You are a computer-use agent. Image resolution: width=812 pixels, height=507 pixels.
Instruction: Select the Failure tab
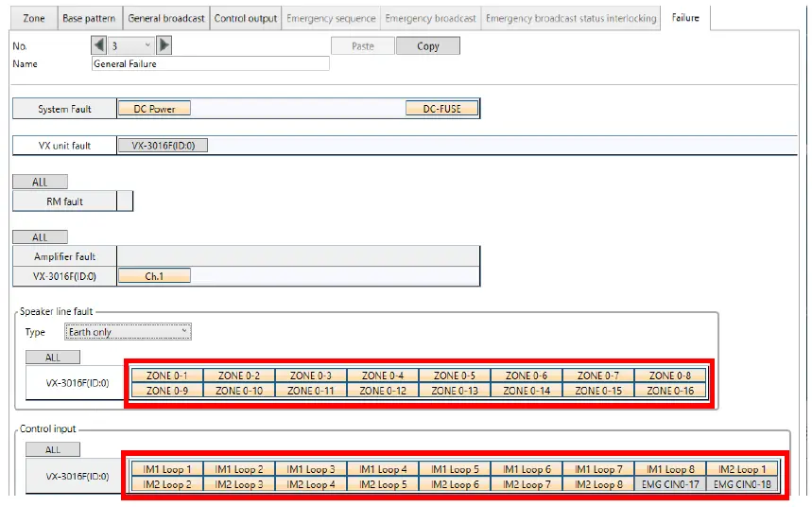pos(685,18)
